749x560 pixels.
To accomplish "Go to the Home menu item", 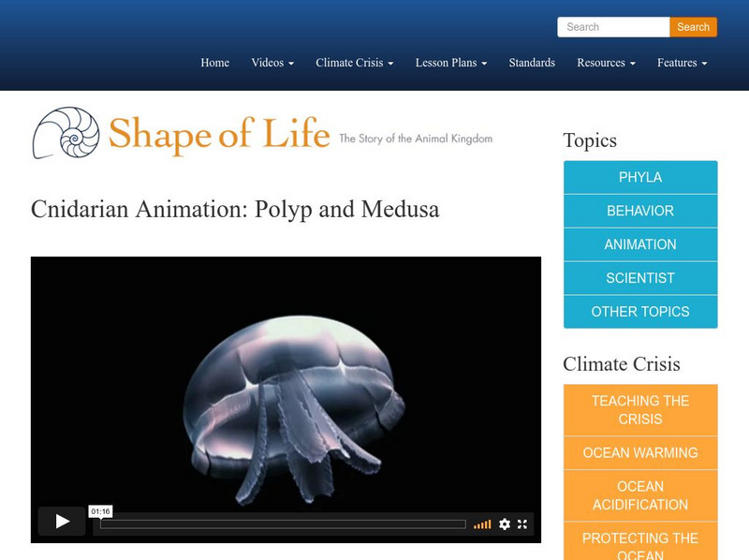I will pyautogui.click(x=214, y=63).
